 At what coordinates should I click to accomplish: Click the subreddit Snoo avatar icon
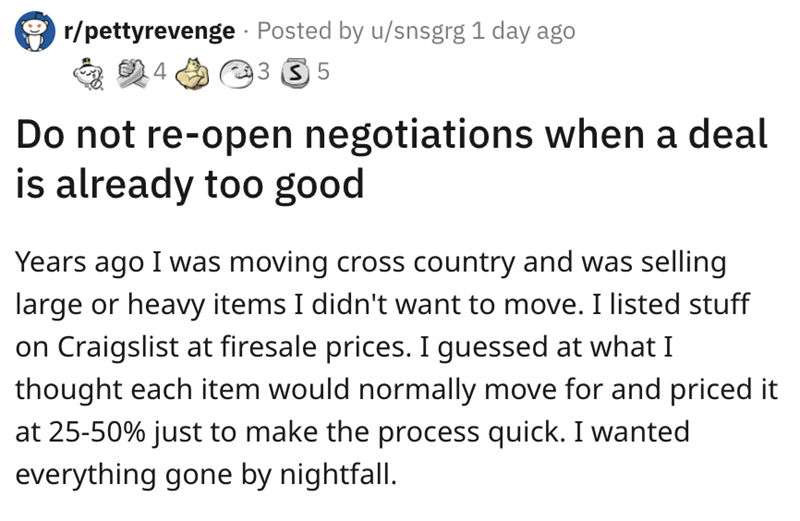(33, 32)
